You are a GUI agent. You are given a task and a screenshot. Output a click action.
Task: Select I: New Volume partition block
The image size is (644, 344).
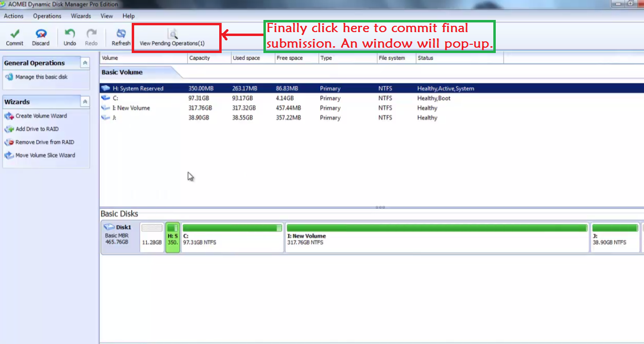(x=437, y=238)
